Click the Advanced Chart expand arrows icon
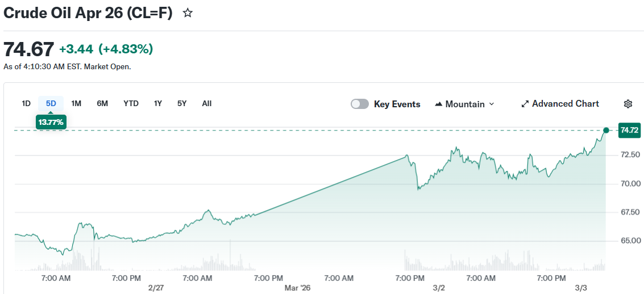Viewport: 644px width, 294px height. [525, 104]
